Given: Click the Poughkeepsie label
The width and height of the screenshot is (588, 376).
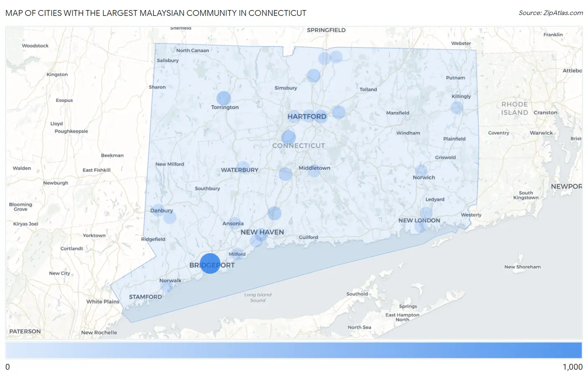Looking at the screenshot, I should tap(71, 131).
